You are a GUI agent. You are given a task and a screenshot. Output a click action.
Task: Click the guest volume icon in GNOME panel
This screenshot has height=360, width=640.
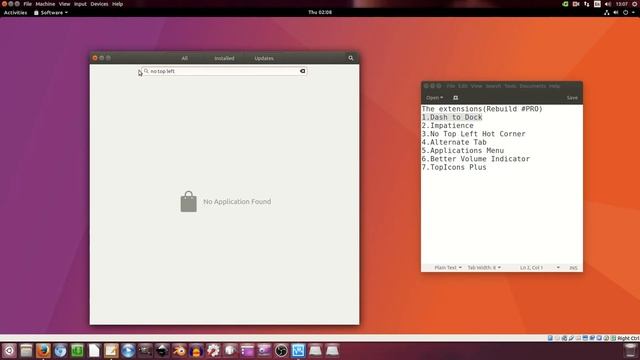616,13
